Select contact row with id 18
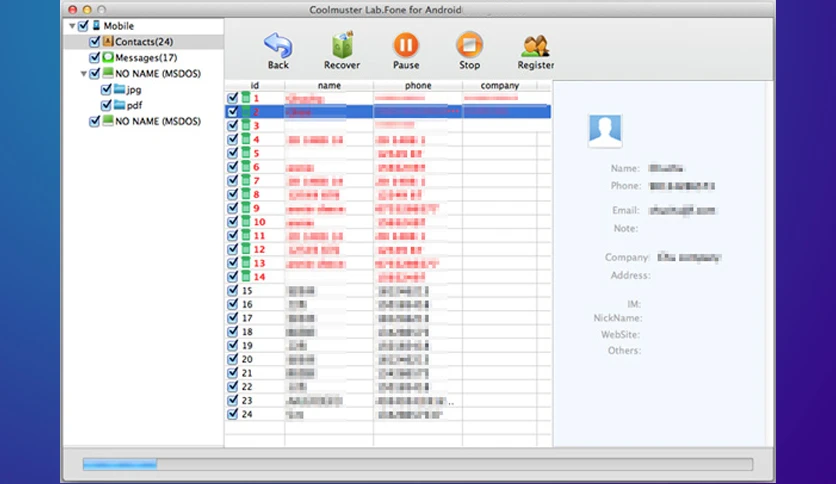Viewport: 836px width, 484px height. pyautogui.click(x=388, y=332)
